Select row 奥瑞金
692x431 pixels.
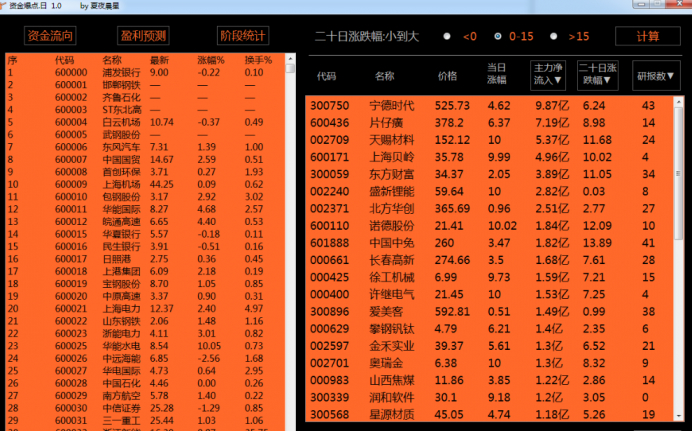coord(490,363)
